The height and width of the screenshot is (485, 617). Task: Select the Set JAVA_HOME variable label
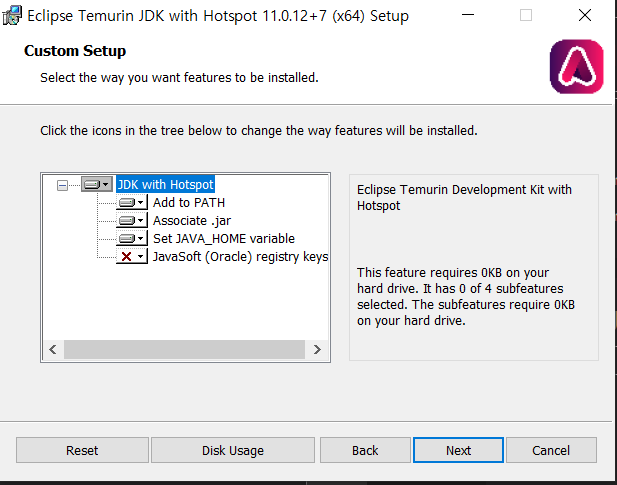click(x=224, y=239)
